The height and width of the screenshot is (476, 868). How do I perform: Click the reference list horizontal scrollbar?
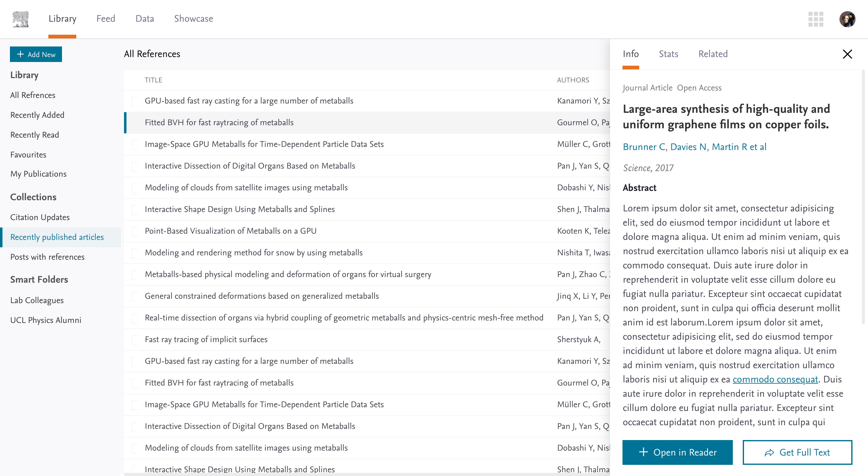(x=367, y=474)
